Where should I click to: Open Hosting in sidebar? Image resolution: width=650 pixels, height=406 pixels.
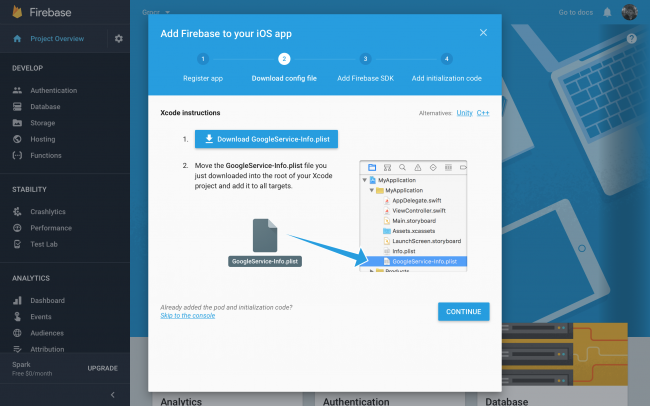pos(42,139)
